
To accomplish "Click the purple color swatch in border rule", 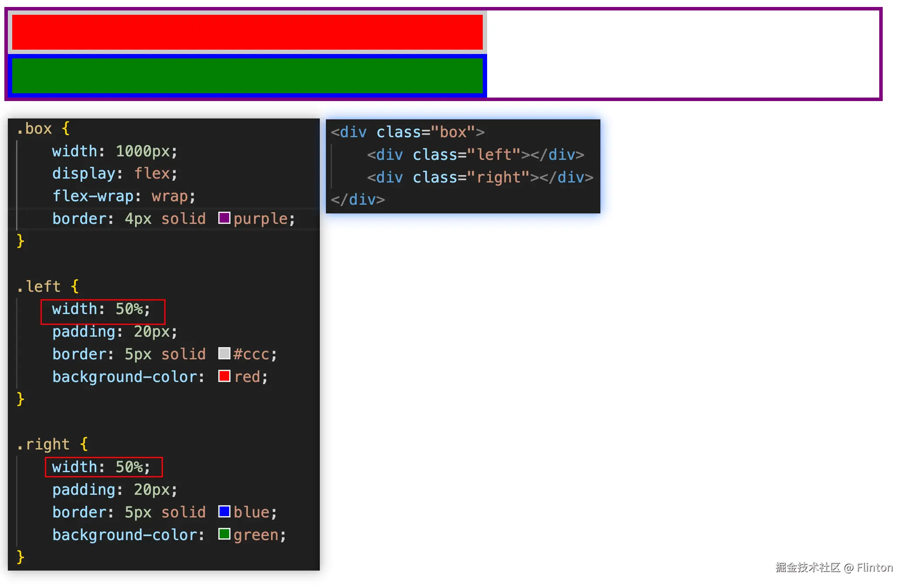I will coord(224,218).
